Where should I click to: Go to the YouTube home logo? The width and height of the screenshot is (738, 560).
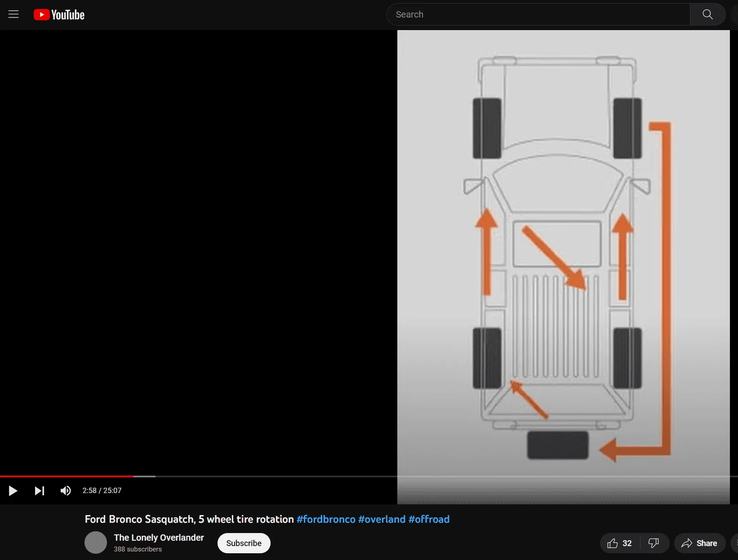click(x=59, y=15)
